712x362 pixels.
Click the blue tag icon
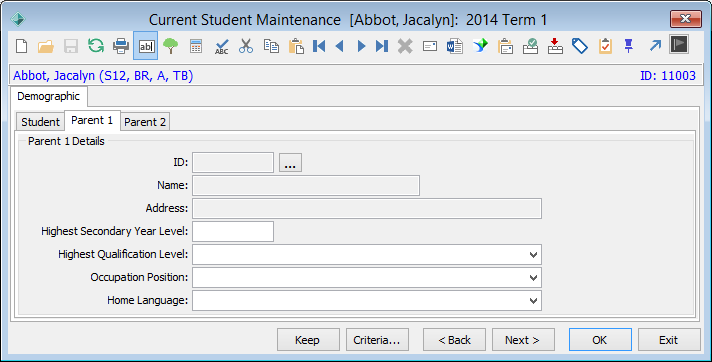click(580, 46)
